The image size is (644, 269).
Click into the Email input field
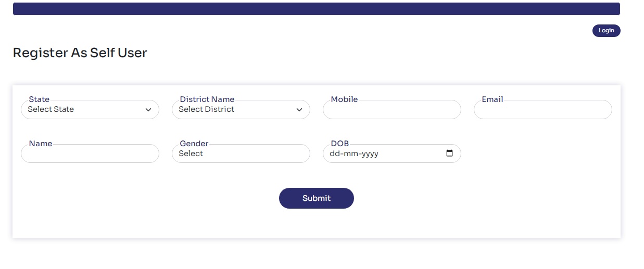pyautogui.click(x=542, y=110)
